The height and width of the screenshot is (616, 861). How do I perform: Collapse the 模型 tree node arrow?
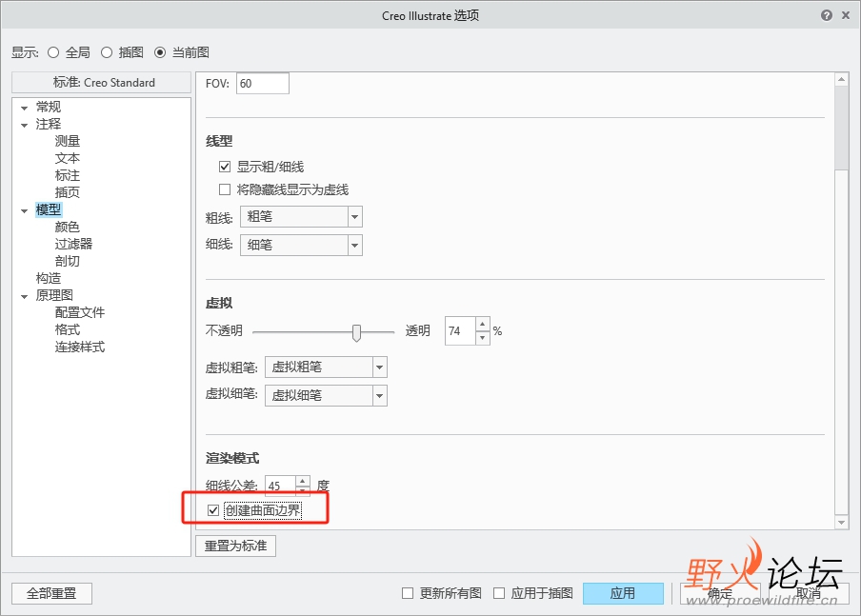(24, 210)
